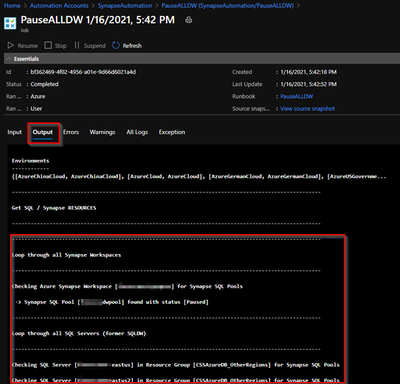Switch to the Exception tab

tap(172, 132)
